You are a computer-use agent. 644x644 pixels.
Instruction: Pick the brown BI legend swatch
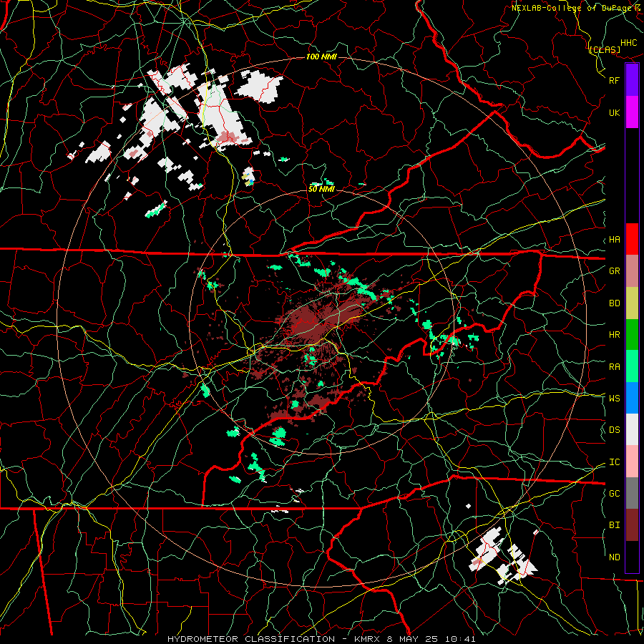[632, 525]
